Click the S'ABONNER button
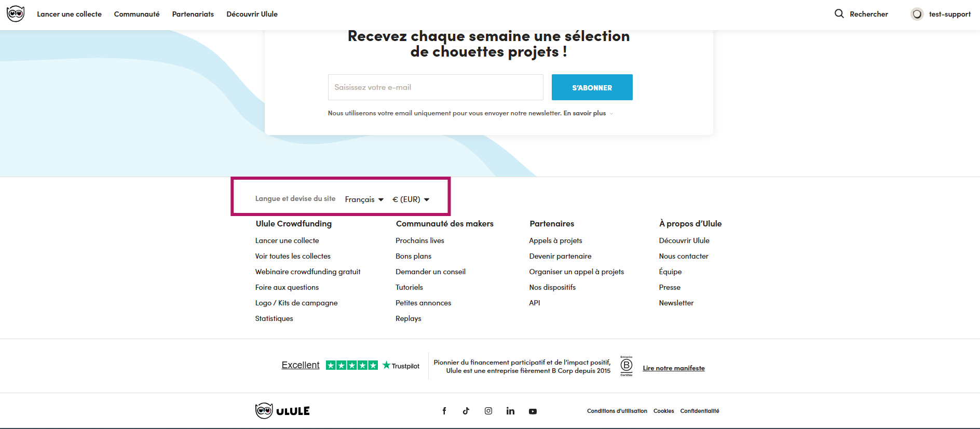The height and width of the screenshot is (429, 980). click(592, 87)
